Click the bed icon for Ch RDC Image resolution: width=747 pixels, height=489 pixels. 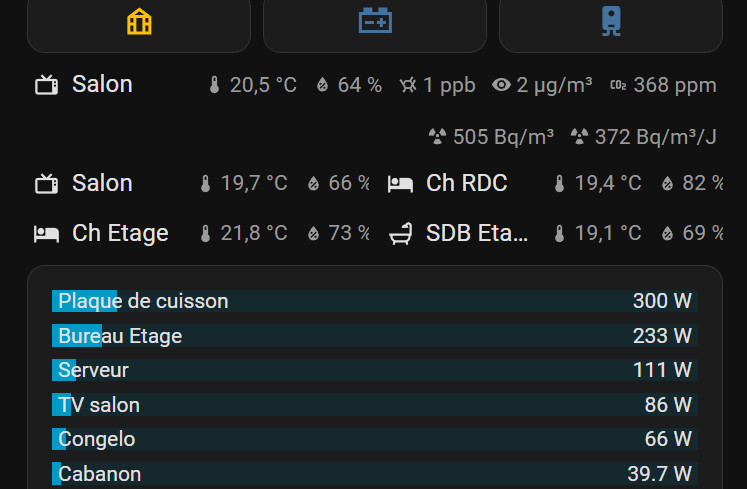click(400, 184)
